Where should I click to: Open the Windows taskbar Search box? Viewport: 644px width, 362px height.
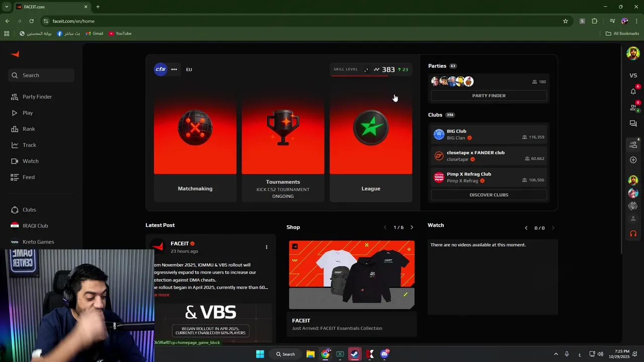point(285,354)
